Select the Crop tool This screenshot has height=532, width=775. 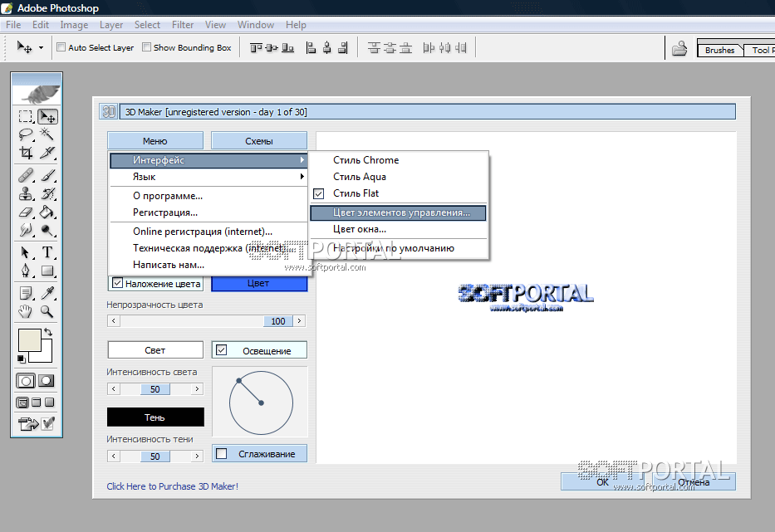tap(26, 153)
